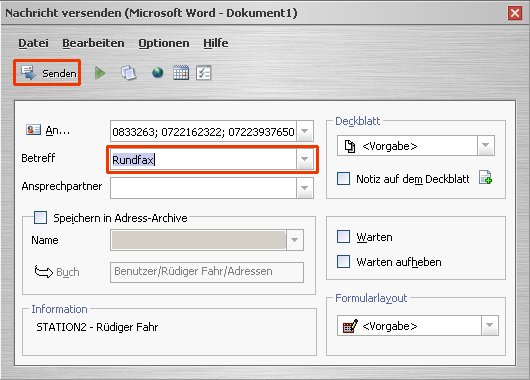This screenshot has width=530, height=380.
Task: Check the Warten aufheben checkbox
Action: point(343,261)
